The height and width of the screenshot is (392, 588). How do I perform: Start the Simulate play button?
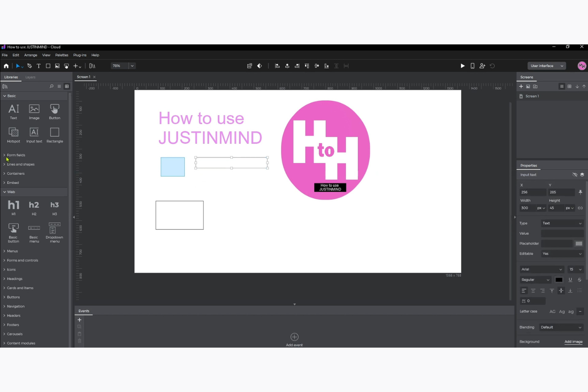(x=462, y=66)
